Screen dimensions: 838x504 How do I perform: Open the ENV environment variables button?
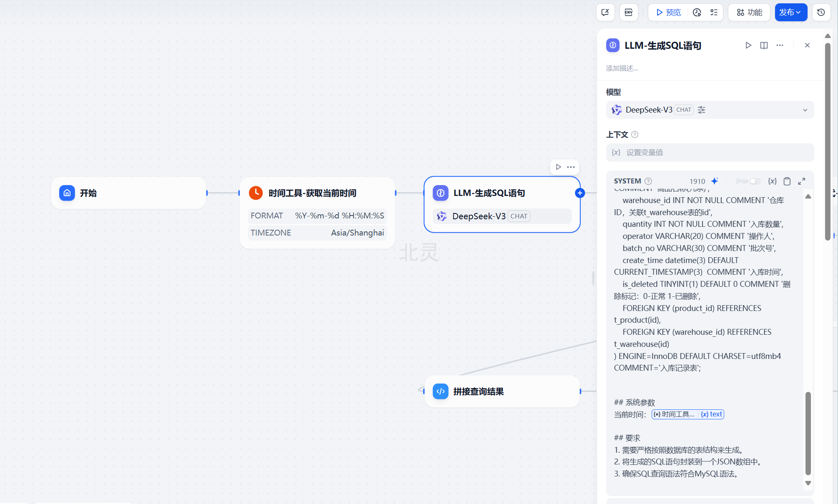[x=629, y=13]
